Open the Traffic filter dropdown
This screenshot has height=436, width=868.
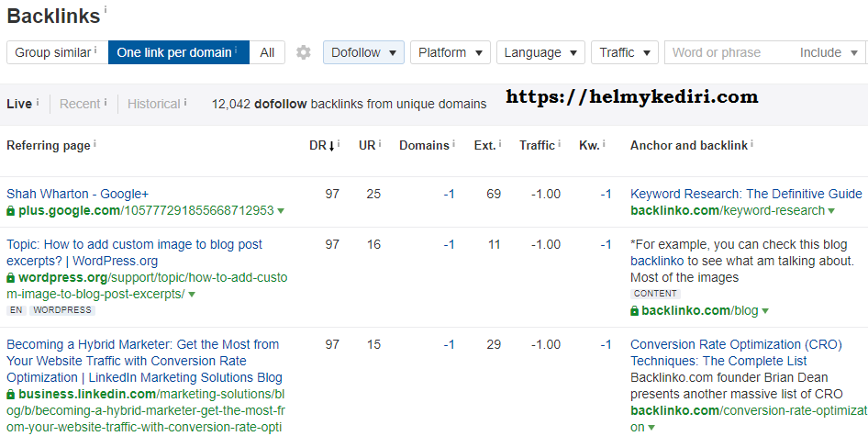tap(625, 52)
